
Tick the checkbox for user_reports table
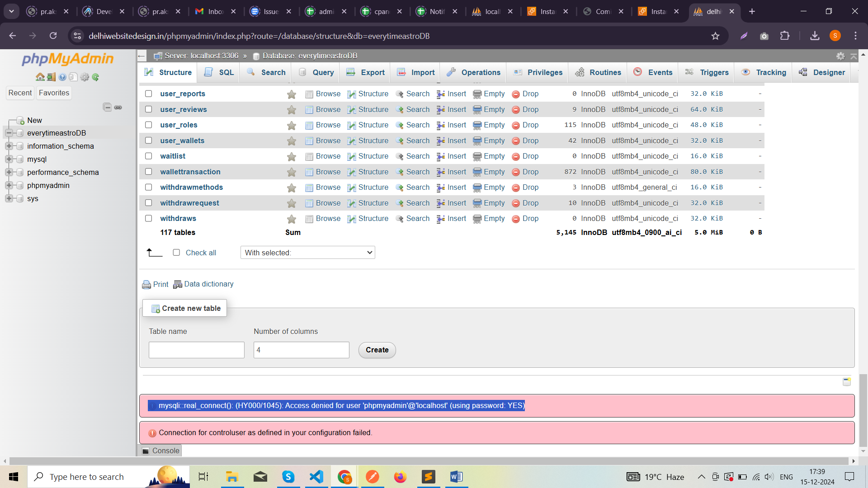148,94
